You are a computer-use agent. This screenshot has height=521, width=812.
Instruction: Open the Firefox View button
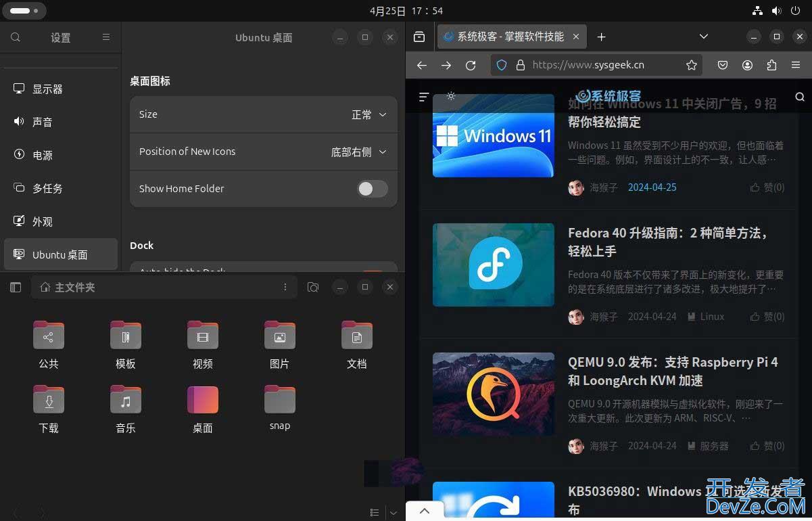tap(419, 37)
